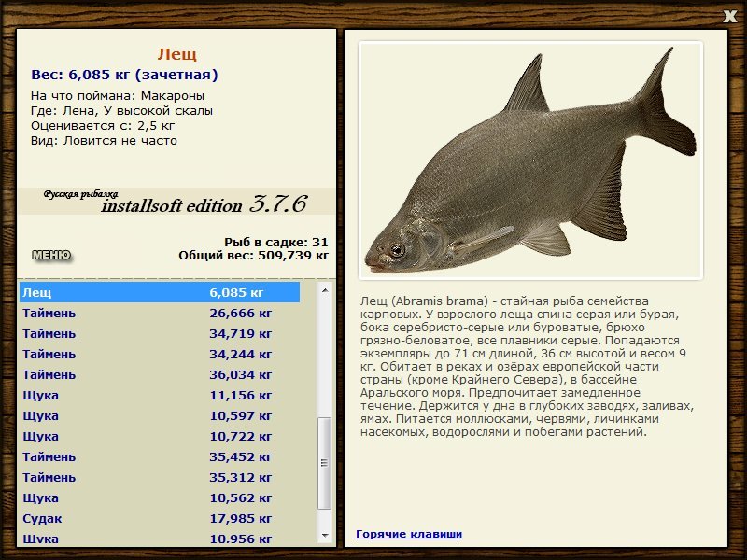Viewport: 747px width, 560px height.
Task: Select the Щука 10,722 кг entry
Action: click(160, 436)
